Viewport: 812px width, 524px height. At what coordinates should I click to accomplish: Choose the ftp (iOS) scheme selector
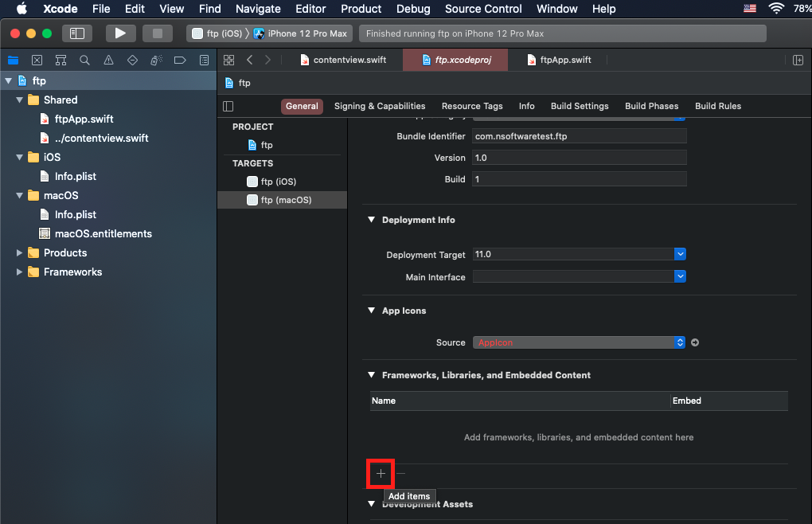click(x=217, y=33)
